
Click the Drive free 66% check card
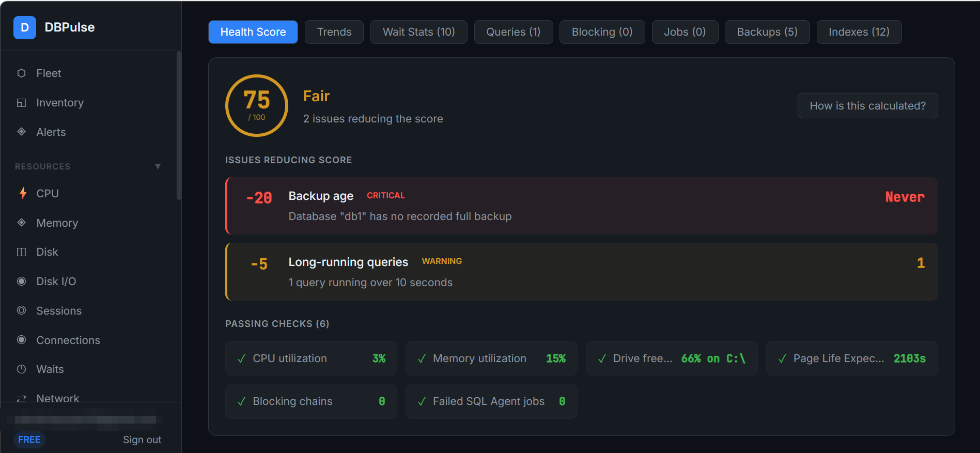tap(672, 358)
